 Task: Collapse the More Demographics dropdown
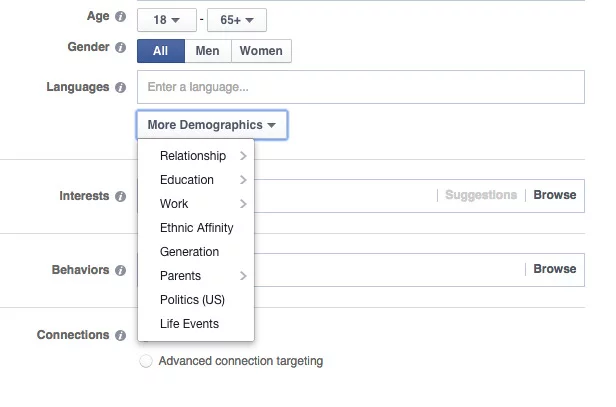(x=212, y=125)
